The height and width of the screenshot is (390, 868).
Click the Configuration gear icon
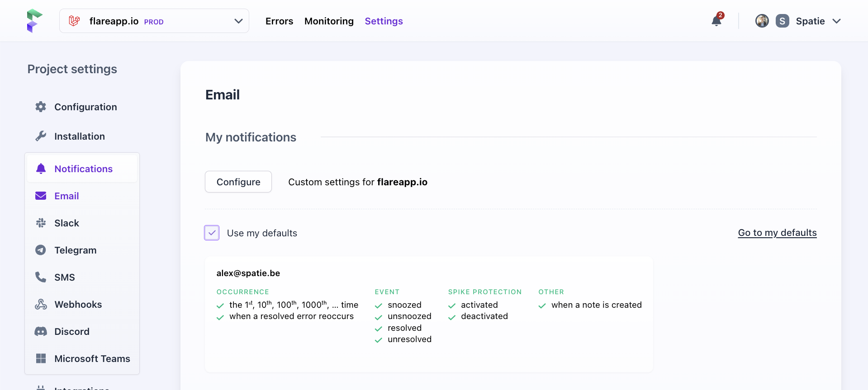coord(41,107)
